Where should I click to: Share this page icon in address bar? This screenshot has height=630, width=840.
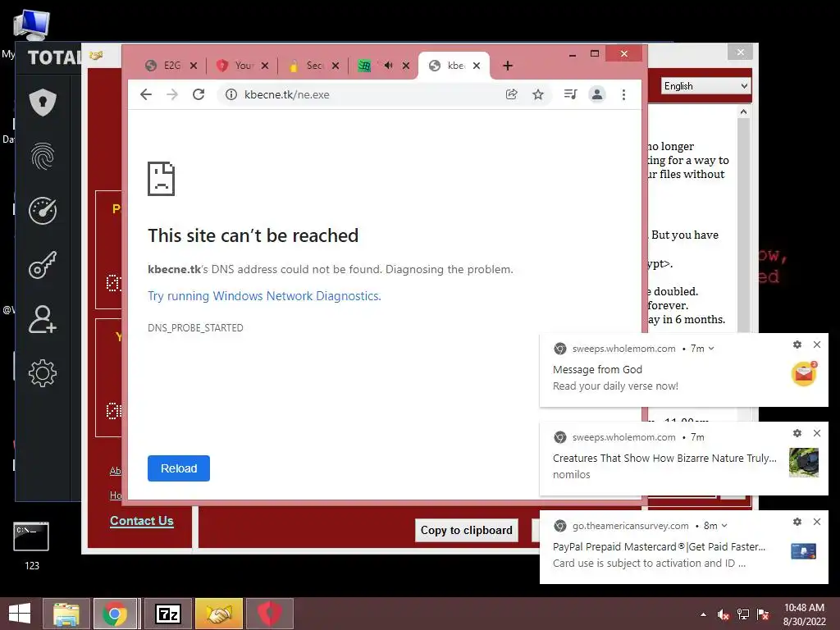pos(512,95)
